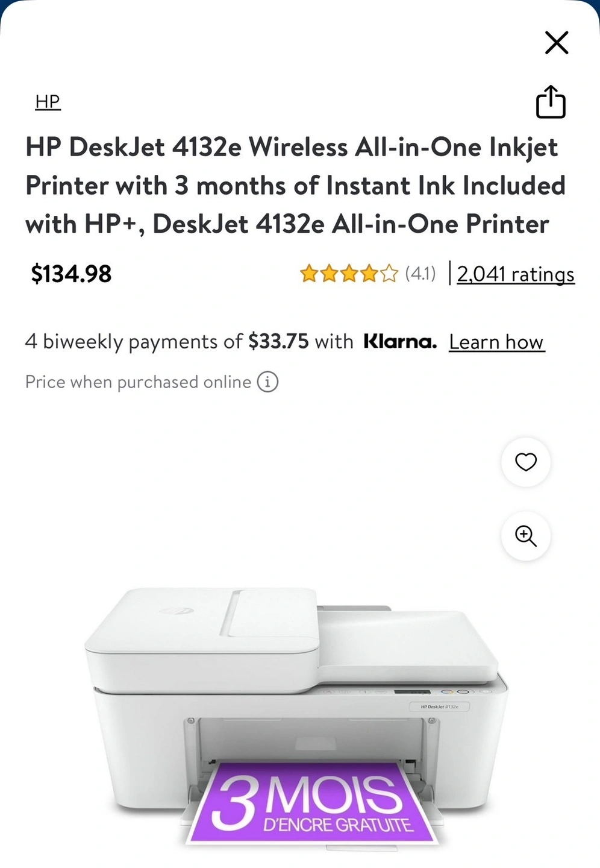Image resolution: width=600 pixels, height=868 pixels.
Task: Open price info circle icon
Action: point(267,382)
